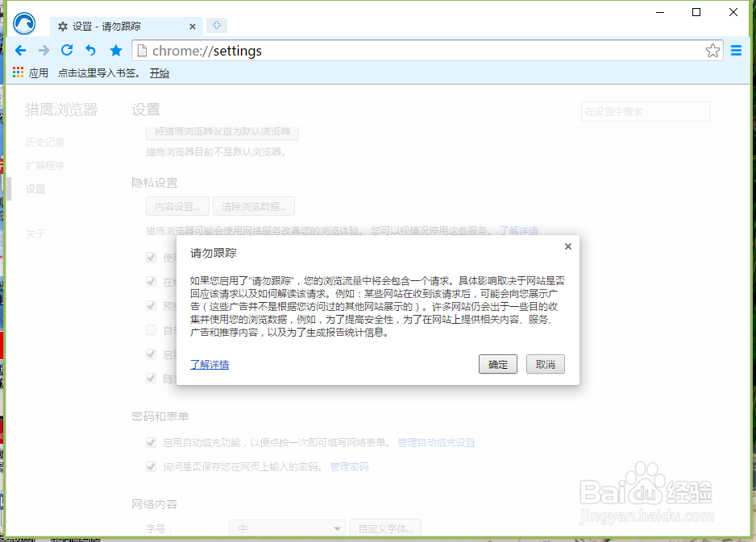Toggle 启用自动填充功能 checkbox
This screenshot has width=756, height=542.
[x=151, y=443]
